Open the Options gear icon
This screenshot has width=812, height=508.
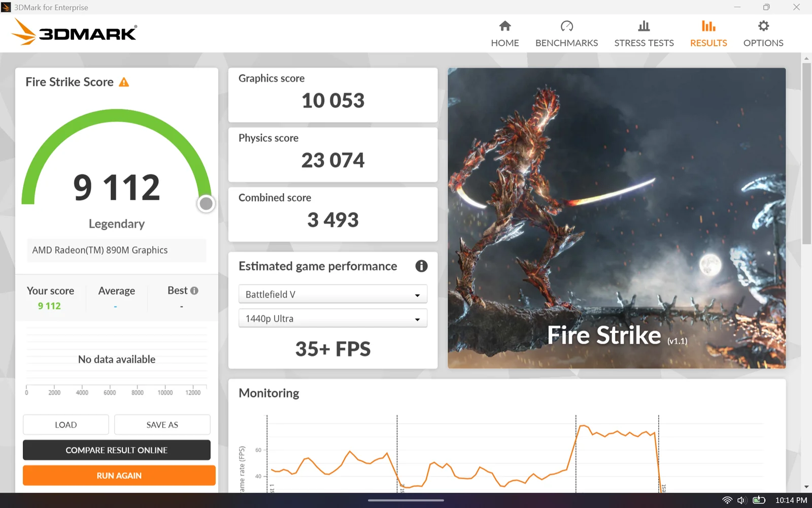(763, 26)
